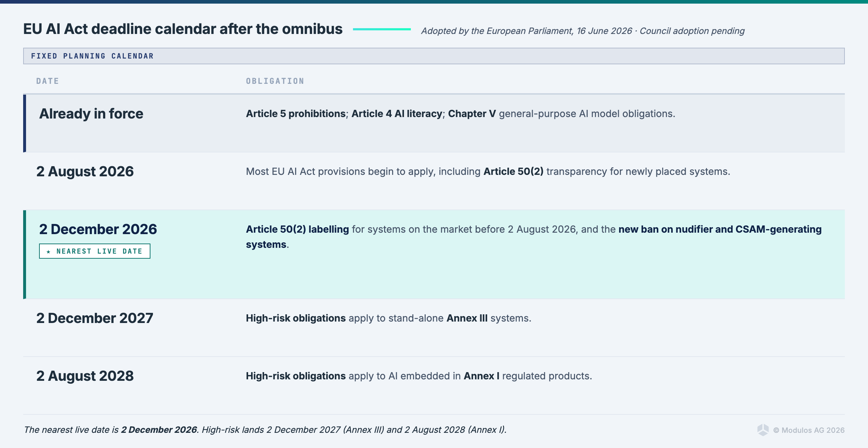
Task: Click 'Article 4 AI literacy' text
Action: [397, 114]
